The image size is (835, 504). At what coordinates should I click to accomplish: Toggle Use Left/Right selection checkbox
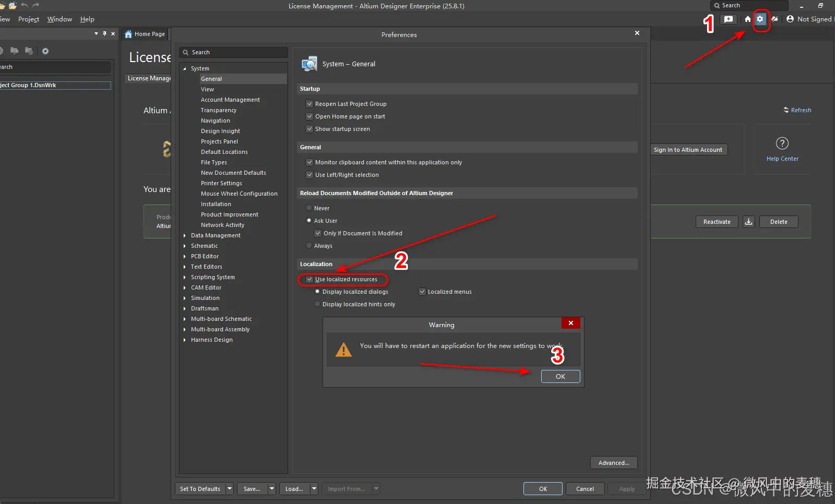[x=309, y=175]
